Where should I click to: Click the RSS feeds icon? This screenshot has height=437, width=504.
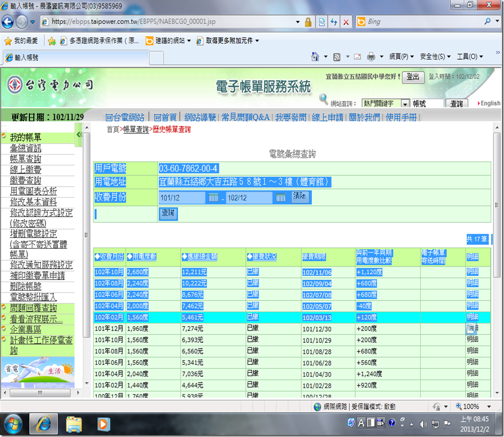(337, 57)
